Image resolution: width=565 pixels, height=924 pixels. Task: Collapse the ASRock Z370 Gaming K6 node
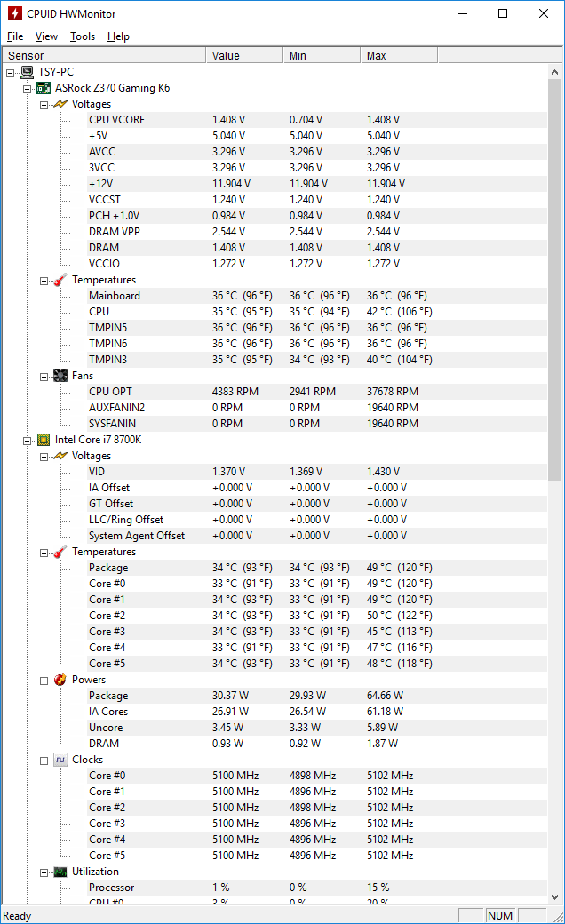(x=27, y=88)
